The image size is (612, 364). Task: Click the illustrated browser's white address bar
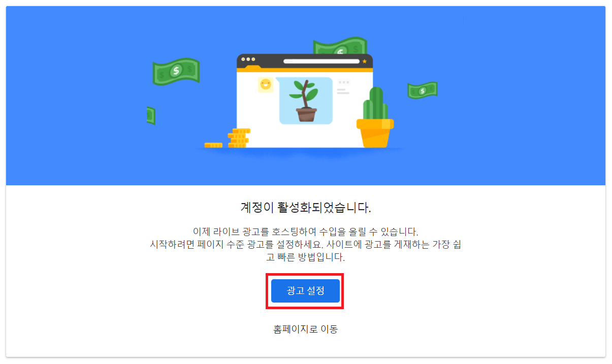click(x=321, y=61)
